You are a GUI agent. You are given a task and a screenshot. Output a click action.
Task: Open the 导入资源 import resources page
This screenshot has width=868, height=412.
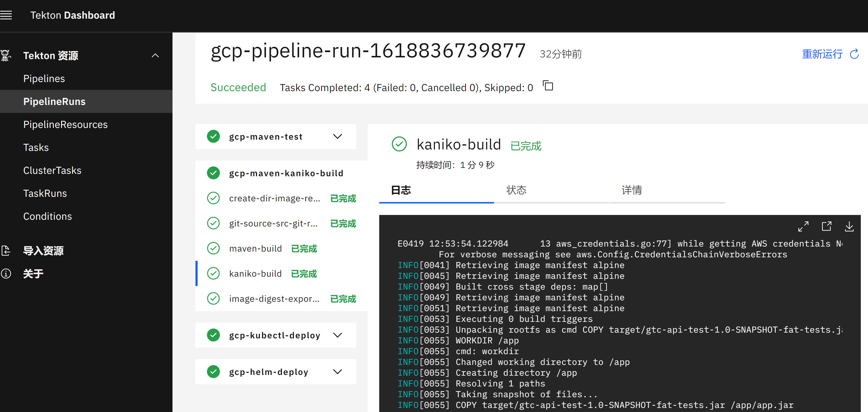click(43, 251)
